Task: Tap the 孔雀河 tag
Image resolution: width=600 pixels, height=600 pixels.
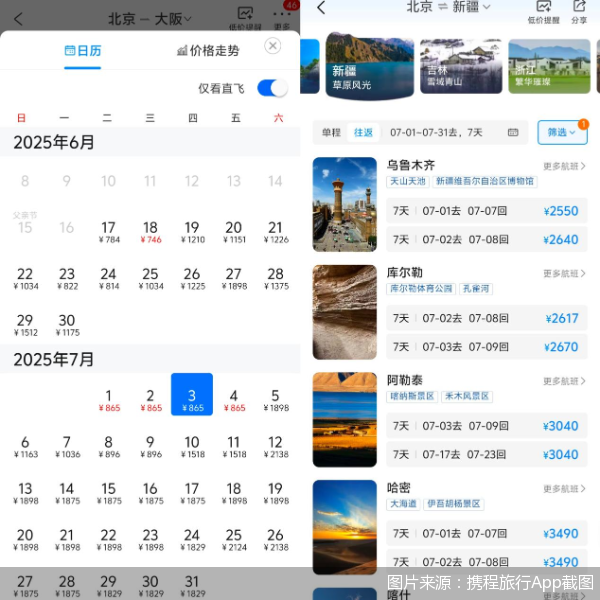Action: [x=476, y=289]
